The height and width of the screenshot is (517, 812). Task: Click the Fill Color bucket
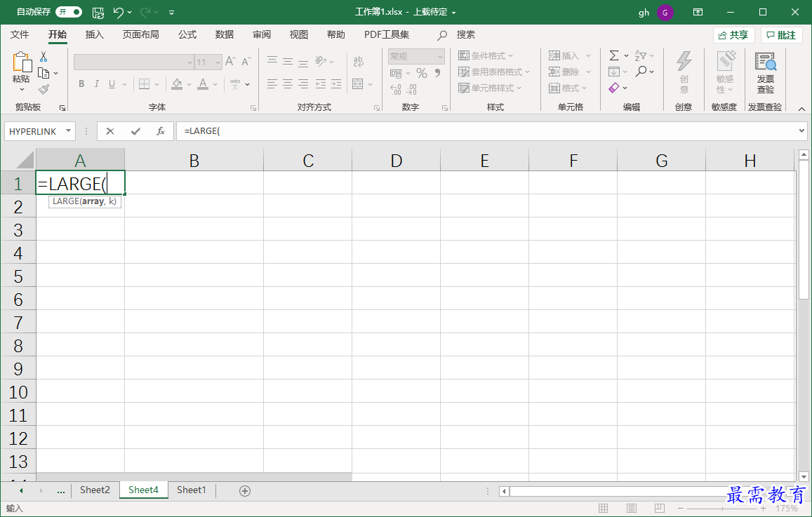[x=177, y=84]
